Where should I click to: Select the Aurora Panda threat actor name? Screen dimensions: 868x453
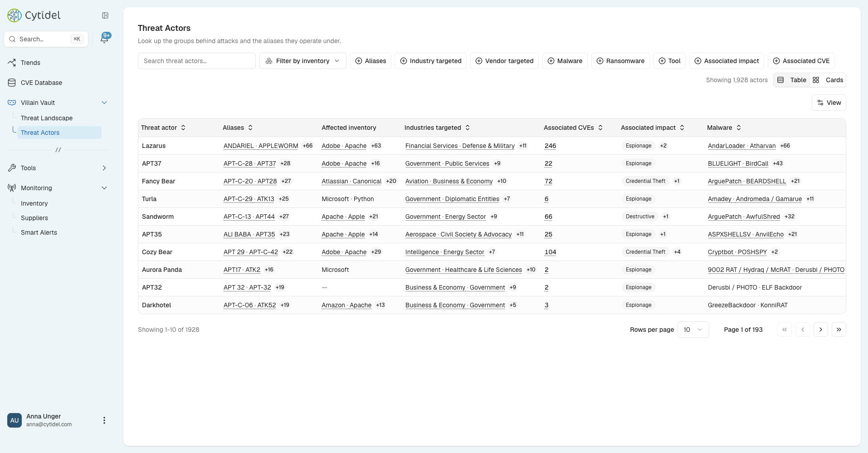162,270
